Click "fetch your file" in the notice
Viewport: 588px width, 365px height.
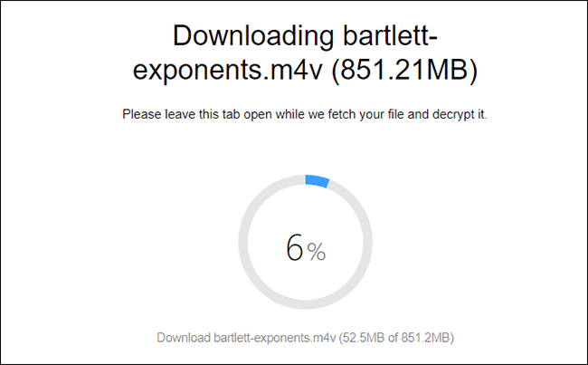click(x=365, y=117)
